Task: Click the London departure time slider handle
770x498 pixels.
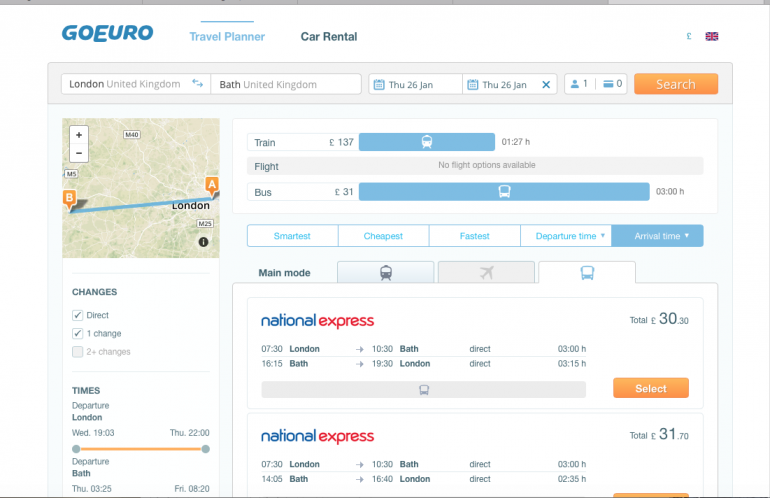Action: [x=76, y=449]
